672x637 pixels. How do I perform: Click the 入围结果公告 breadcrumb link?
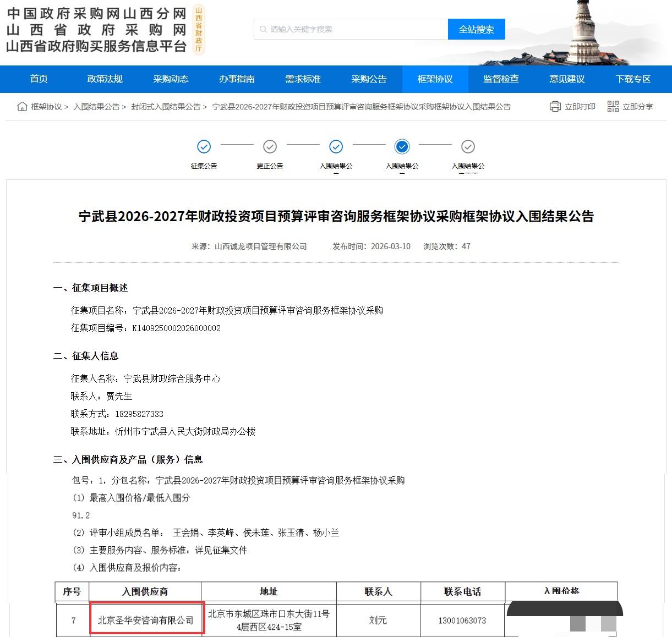96,107
